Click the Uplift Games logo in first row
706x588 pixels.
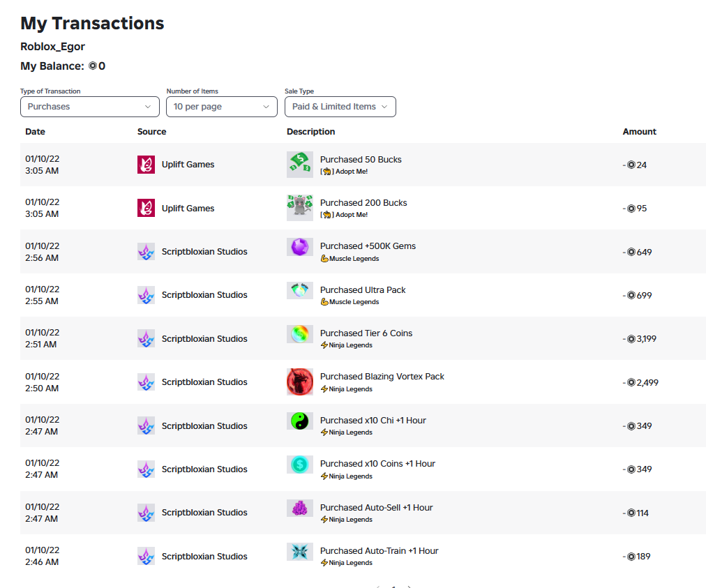tap(146, 165)
